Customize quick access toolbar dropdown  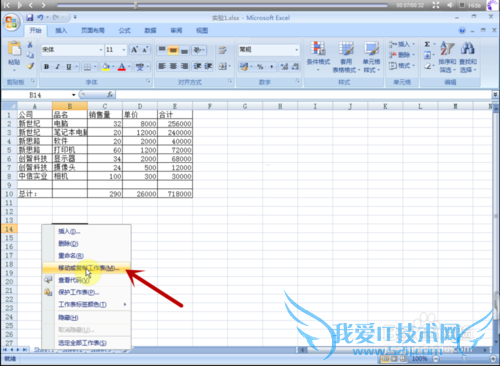[75, 17]
